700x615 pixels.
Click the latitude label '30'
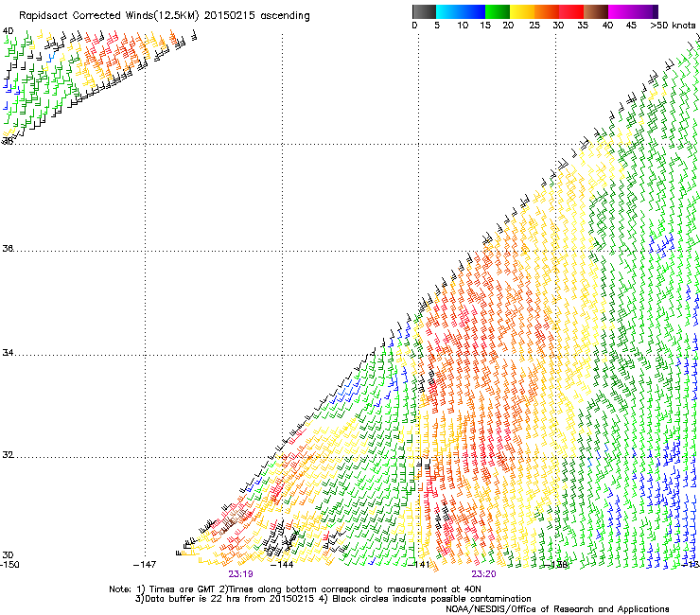[x=8, y=555]
